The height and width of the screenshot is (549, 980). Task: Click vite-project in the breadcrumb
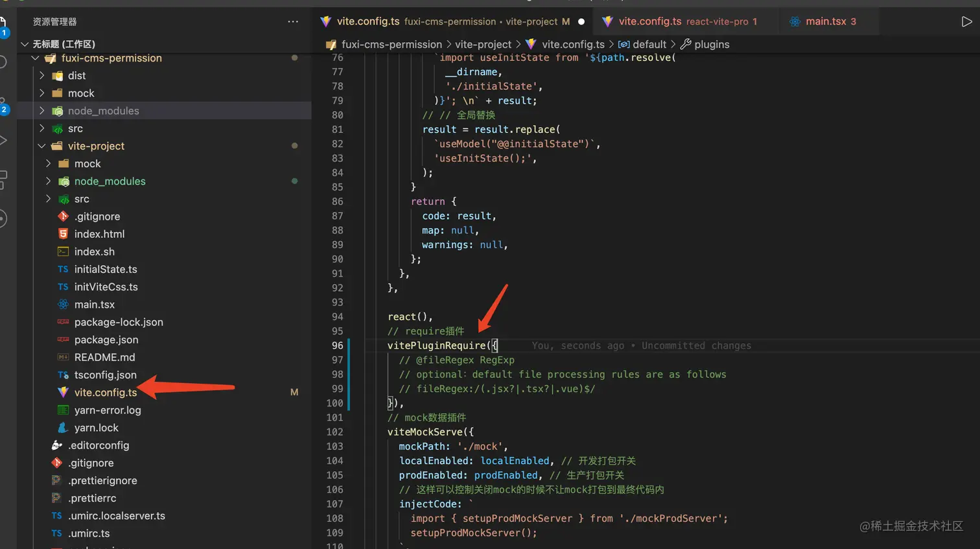(483, 44)
